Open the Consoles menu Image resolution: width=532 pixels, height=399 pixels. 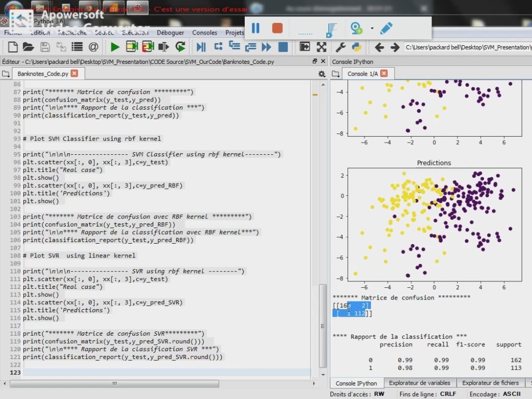205,32
